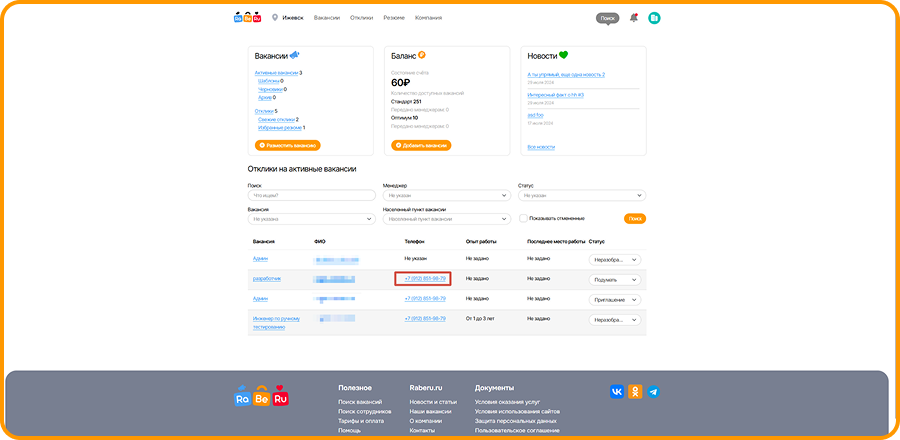Open the notifications bell
The width and height of the screenshot is (900, 440).
tap(633, 18)
